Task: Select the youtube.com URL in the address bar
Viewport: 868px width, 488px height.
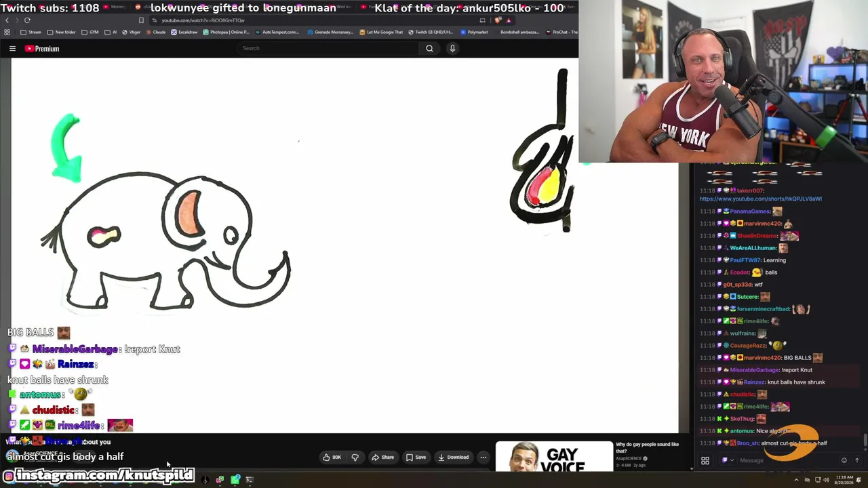Action: click(203, 20)
